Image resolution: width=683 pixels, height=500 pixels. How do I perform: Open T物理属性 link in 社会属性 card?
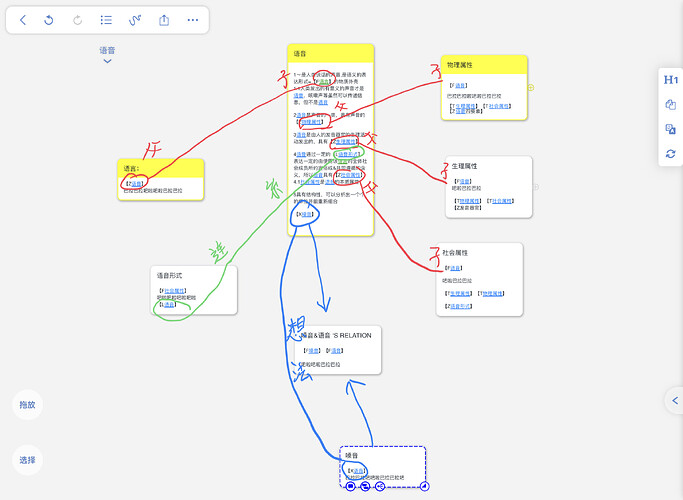tap(492, 294)
